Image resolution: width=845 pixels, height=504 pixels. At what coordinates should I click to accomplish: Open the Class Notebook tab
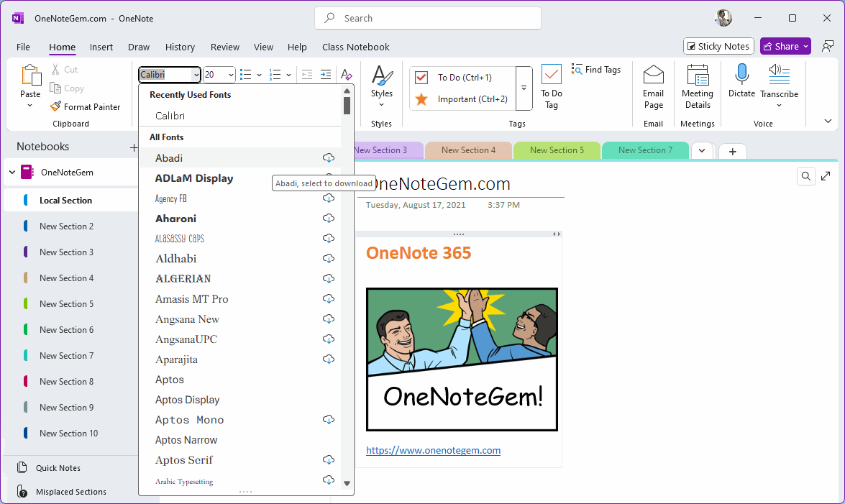356,47
